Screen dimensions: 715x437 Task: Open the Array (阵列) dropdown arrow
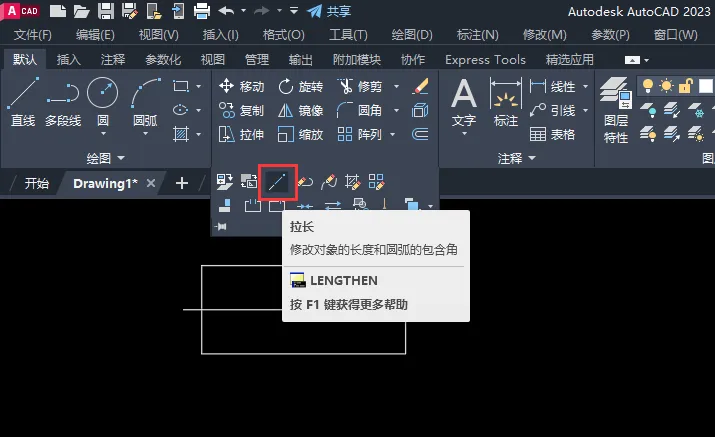click(x=393, y=135)
